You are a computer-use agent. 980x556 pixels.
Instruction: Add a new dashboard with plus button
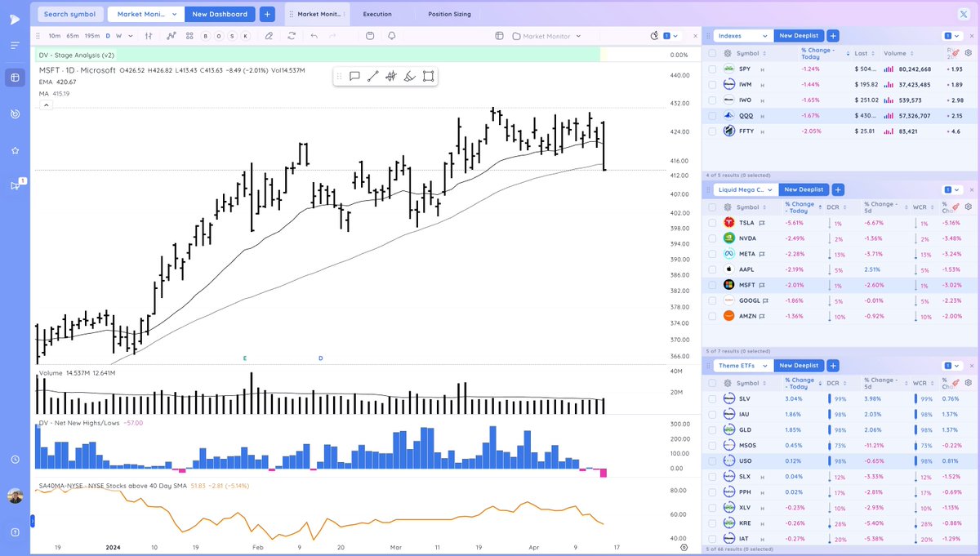point(267,14)
